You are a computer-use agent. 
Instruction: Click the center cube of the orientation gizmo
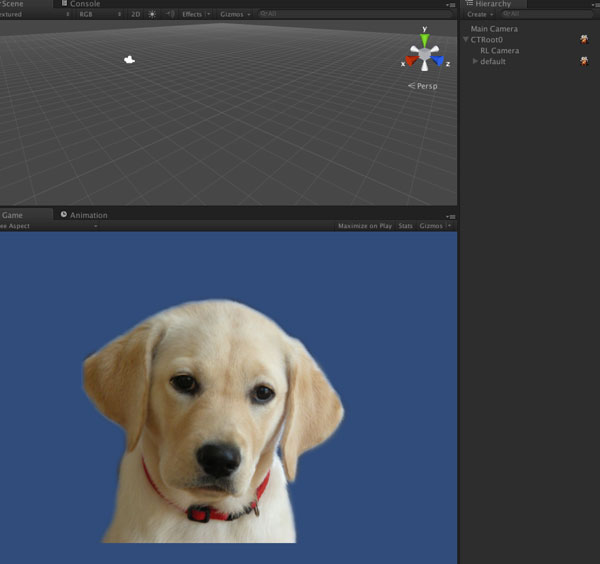coord(424,54)
